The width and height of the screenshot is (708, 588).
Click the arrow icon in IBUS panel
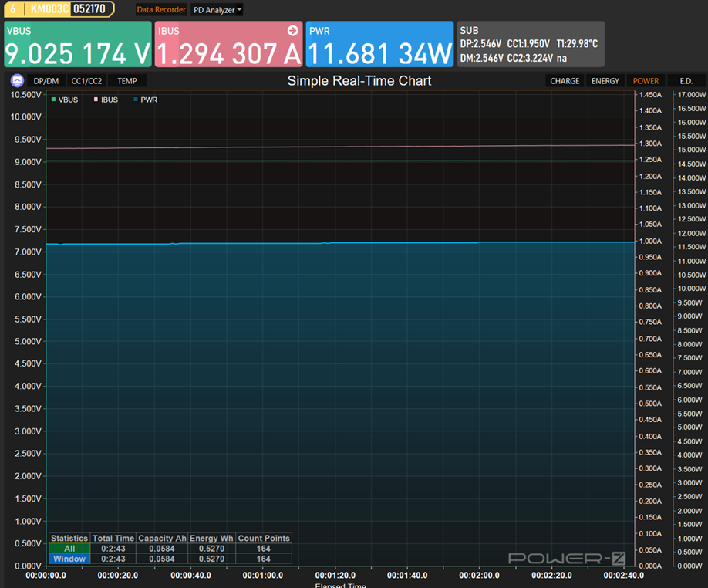click(x=292, y=31)
